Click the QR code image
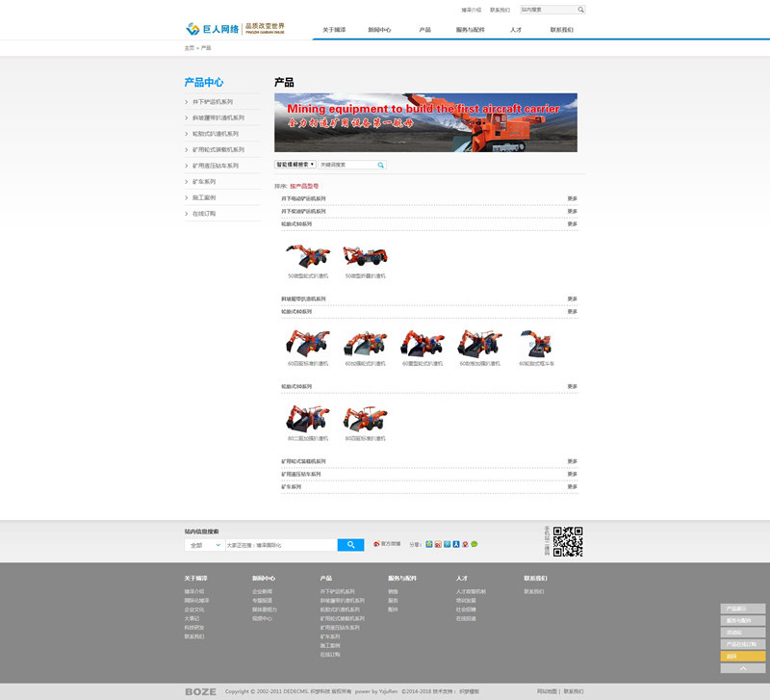Screen dimensions: 770x700 (568, 542)
